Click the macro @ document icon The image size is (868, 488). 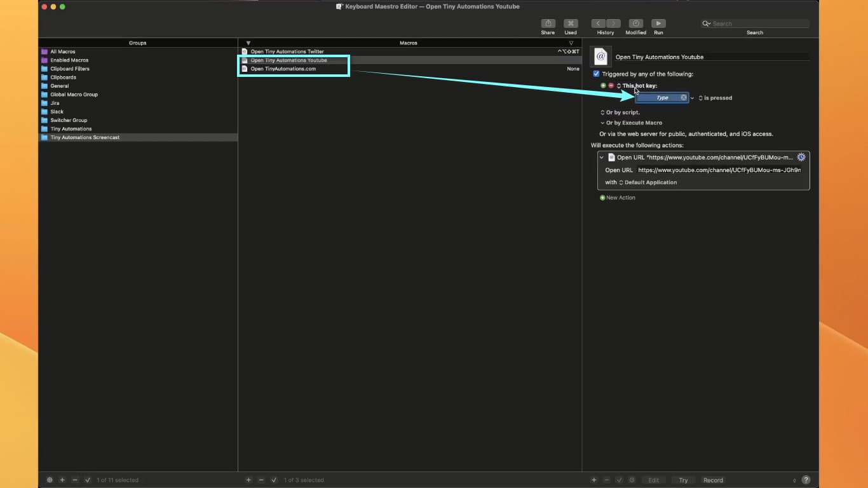coord(600,57)
